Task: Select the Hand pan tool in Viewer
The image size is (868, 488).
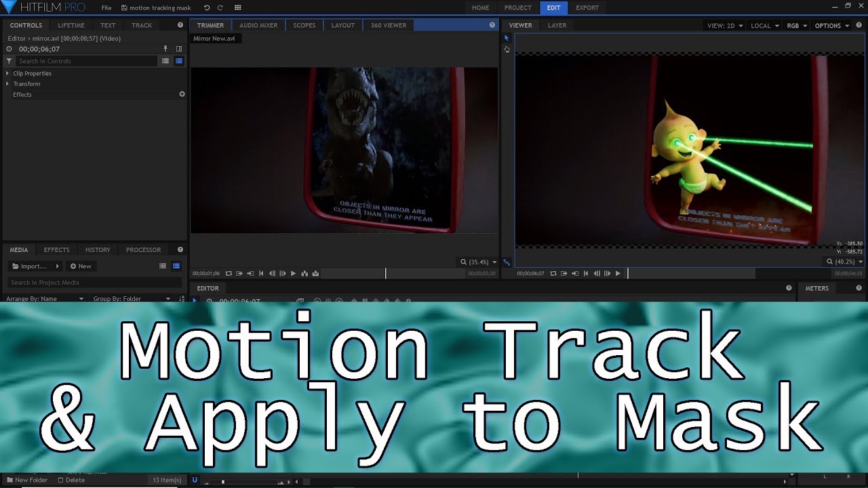Action: [x=507, y=49]
